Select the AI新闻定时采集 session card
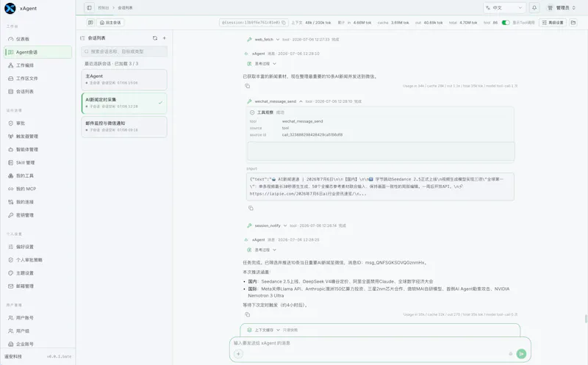 [124, 103]
